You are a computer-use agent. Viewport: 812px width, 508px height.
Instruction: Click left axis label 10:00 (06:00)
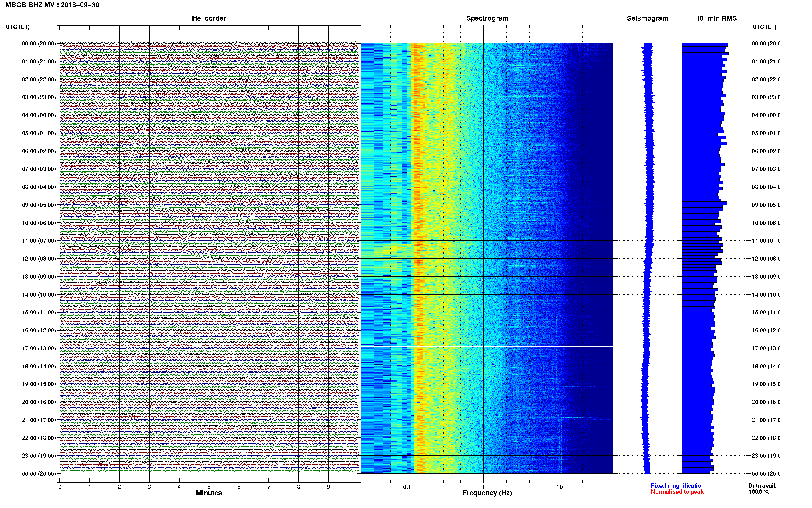(x=39, y=223)
